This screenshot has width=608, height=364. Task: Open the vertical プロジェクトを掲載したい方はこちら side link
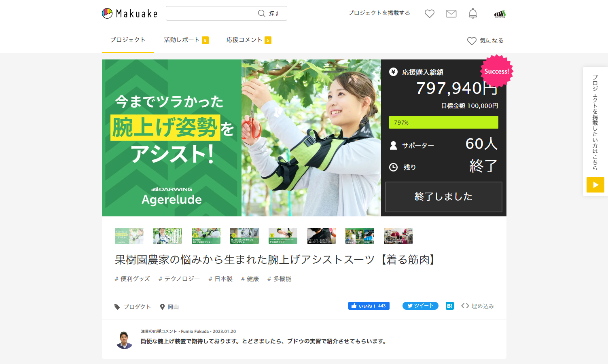(595, 123)
